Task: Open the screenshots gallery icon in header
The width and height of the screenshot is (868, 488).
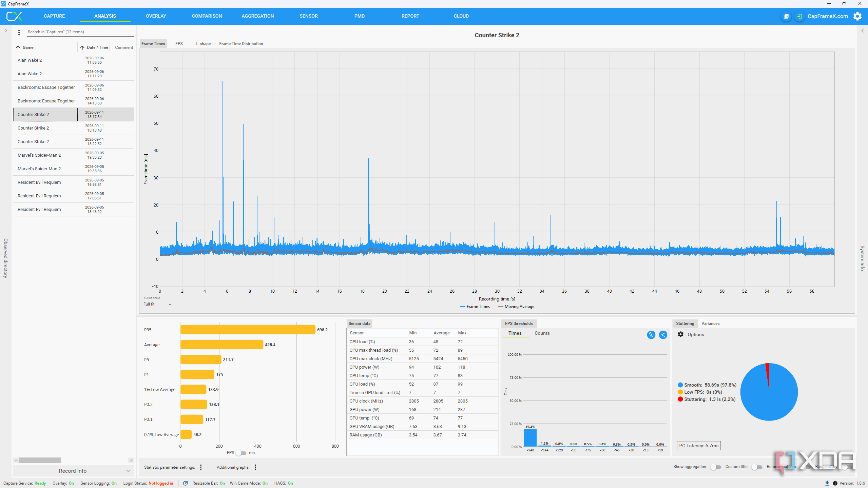Action: click(x=786, y=16)
